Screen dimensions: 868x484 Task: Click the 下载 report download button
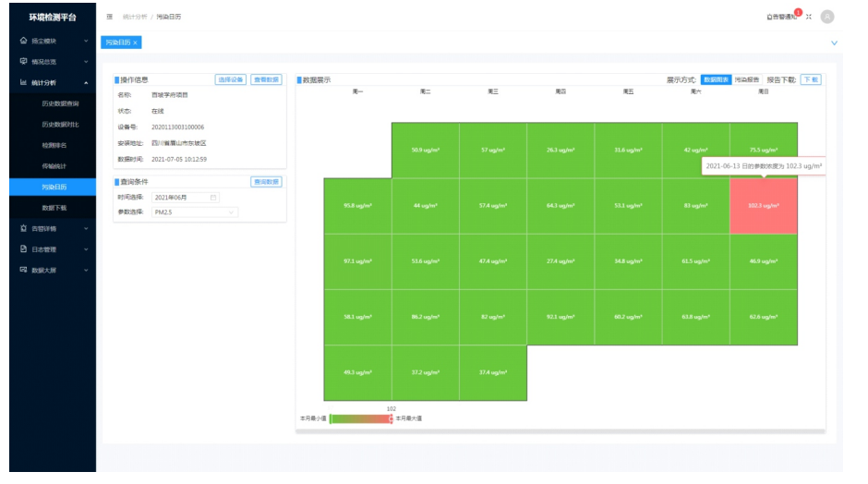[810, 80]
